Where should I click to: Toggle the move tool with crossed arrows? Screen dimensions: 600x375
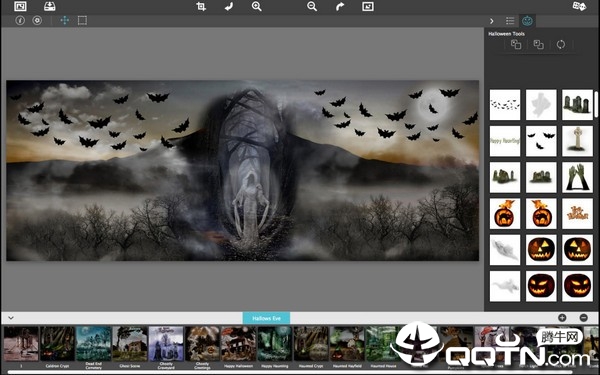(65, 20)
